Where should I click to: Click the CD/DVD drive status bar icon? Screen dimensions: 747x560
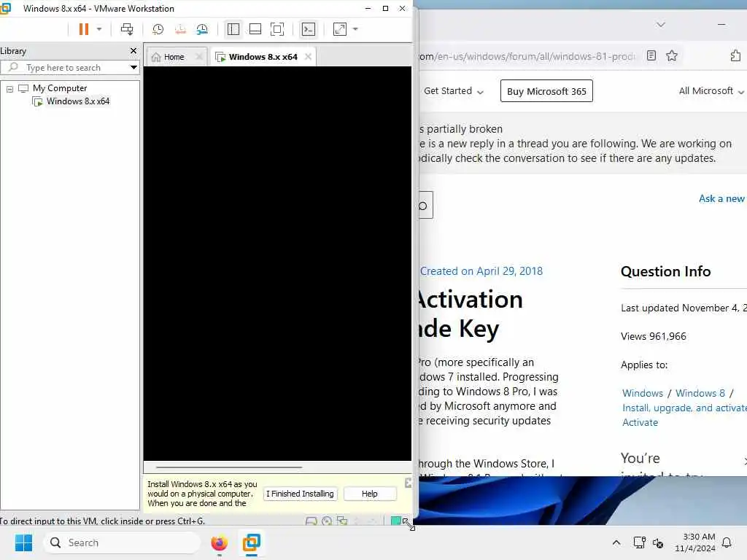[327, 521]
